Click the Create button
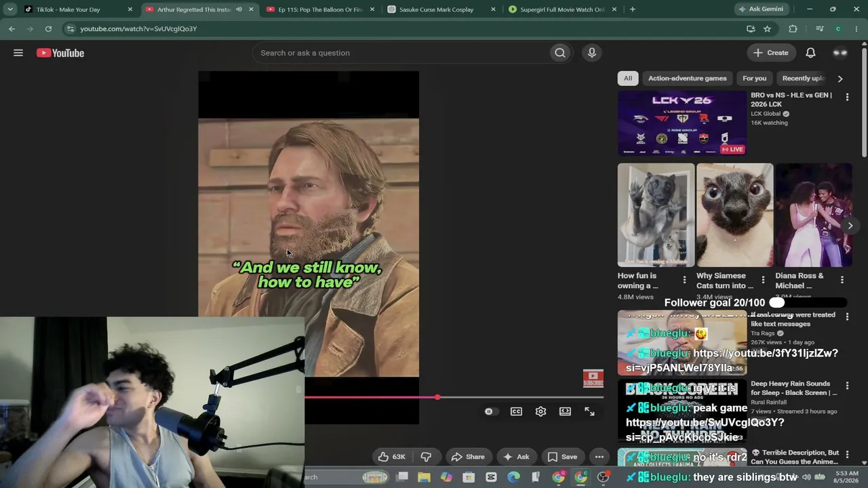The image size is (868, 488). [x=770, y=53]
